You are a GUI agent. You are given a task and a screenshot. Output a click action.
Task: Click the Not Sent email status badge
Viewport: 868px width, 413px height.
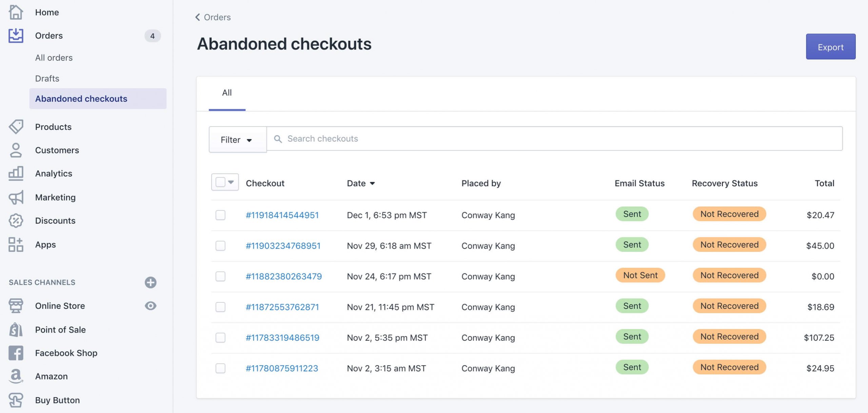640,275
